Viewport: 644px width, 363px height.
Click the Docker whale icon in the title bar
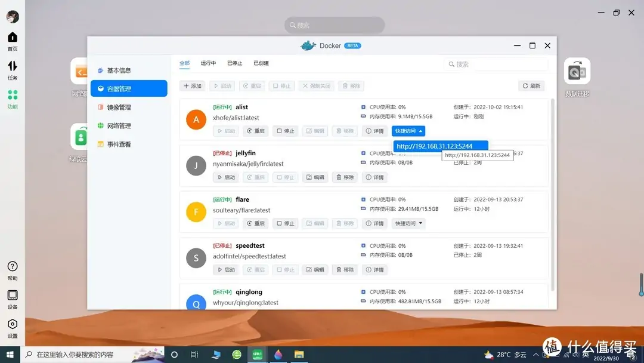click(308, 45)
